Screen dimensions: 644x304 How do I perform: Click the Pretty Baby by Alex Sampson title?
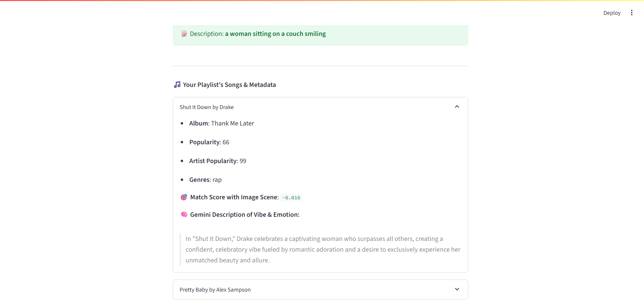coord(215,290)
